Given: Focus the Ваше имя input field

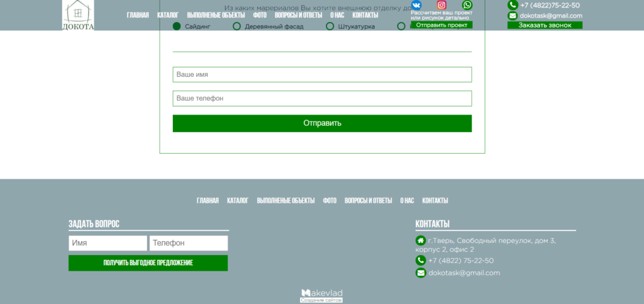Looking at the screenshot, I should coord(322,75).
